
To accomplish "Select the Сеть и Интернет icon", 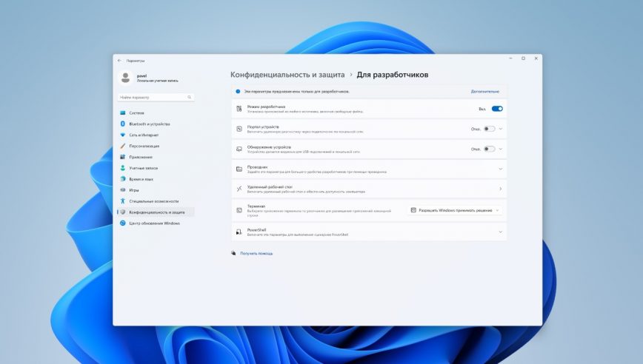I will click(x=123, y=135).
